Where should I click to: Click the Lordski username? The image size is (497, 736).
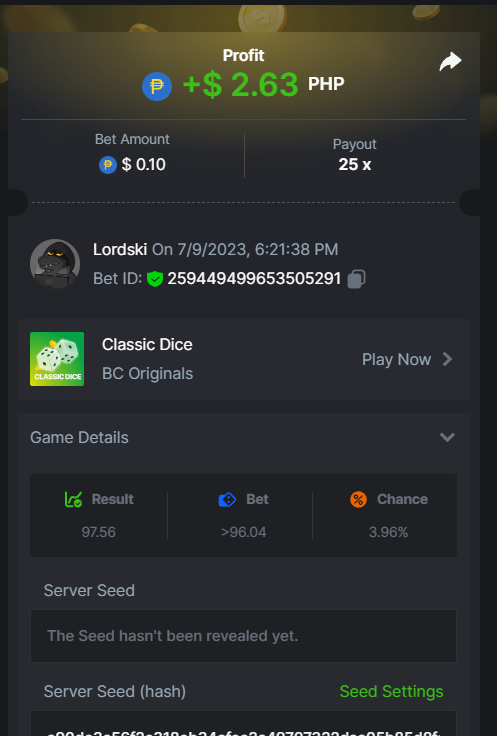point(120,249)
